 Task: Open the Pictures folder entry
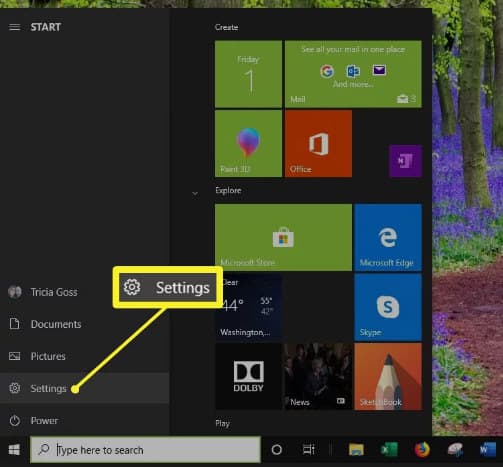85,356
